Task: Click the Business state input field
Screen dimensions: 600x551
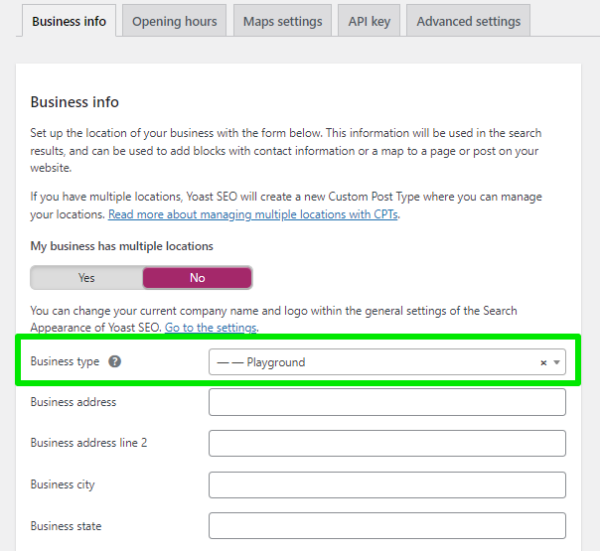Action: [387, 526]
